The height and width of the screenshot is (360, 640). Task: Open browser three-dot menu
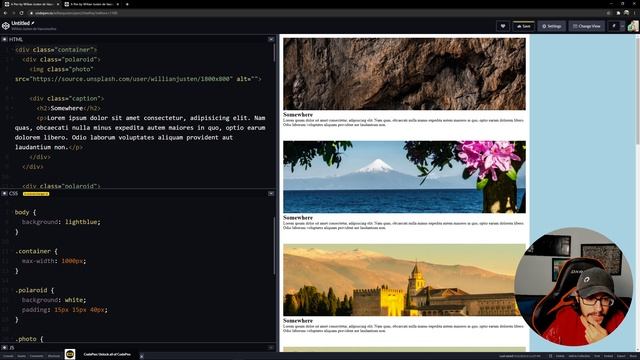[635, 13]
